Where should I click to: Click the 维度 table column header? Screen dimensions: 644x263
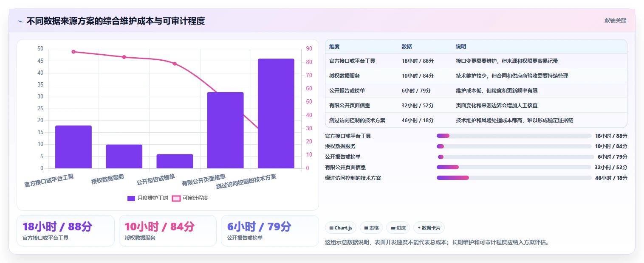[x=334, y=47]
